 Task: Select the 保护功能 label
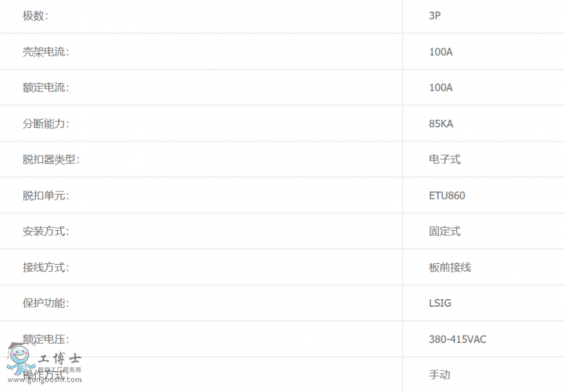(x=46, y=303)
